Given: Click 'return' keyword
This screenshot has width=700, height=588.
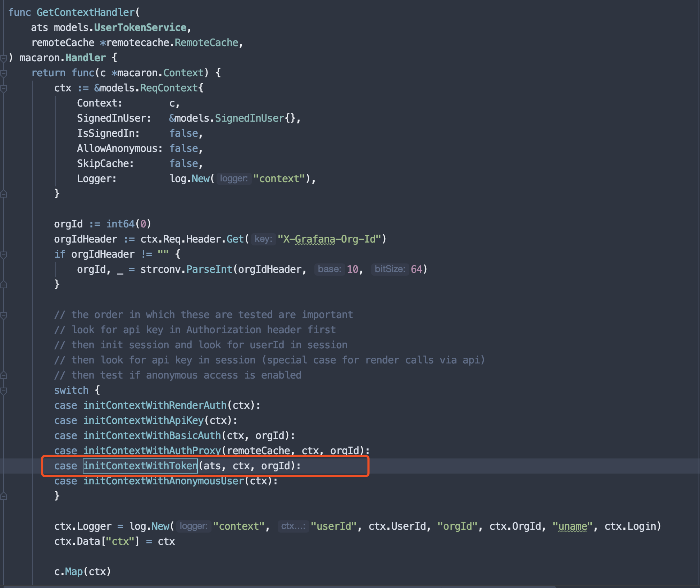Looking at the screenshot, I should 48,73.
